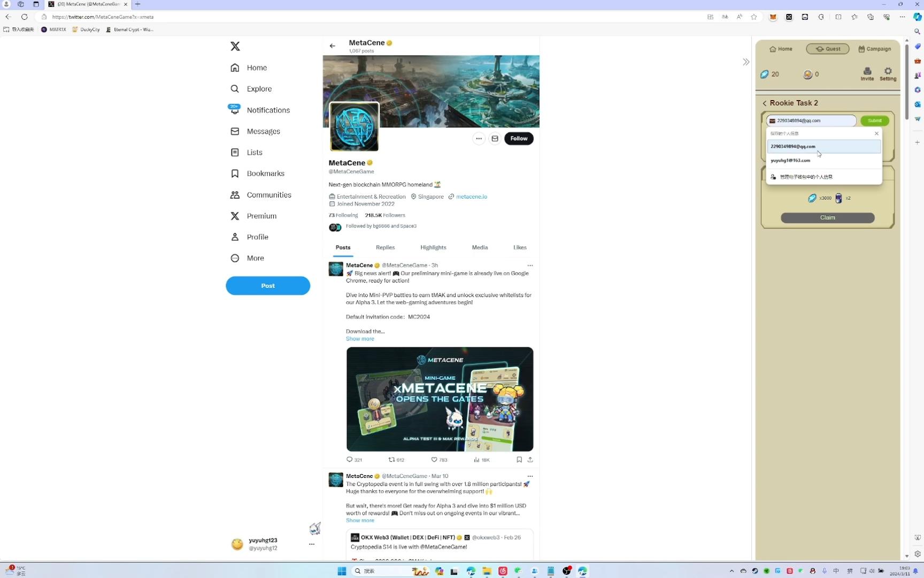Open Premium in the sidebar
This screenshot has height=578, width=924.
tap(253, 216)
